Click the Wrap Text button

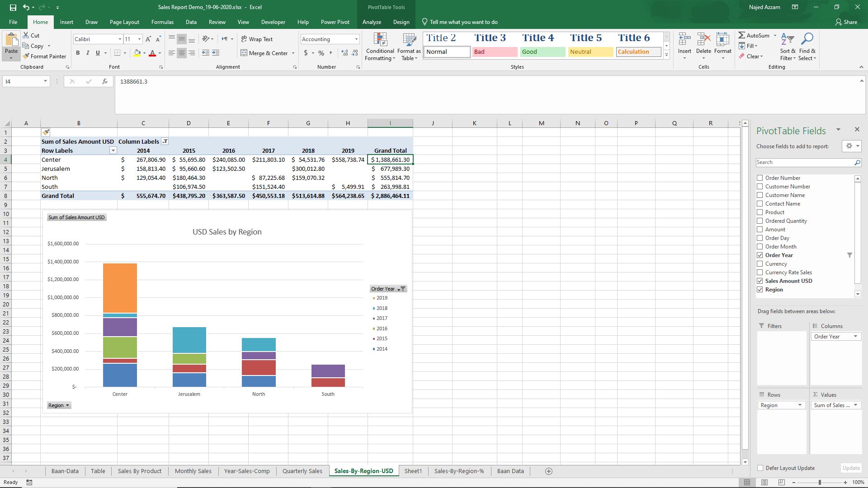[257, 39]
